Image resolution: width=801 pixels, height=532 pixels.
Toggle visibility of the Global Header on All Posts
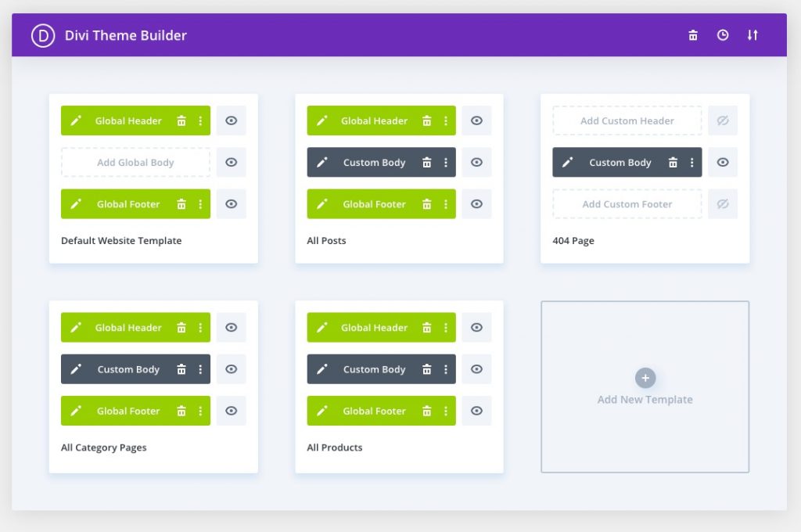[476, 120]
